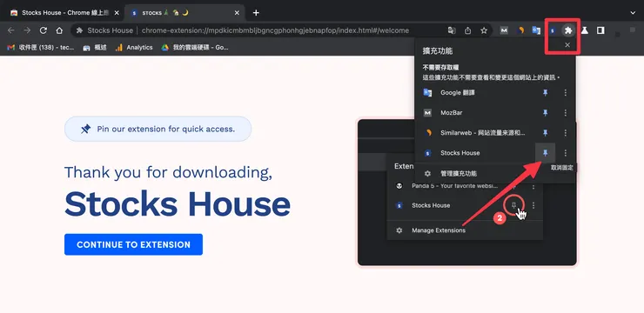The height and width of the screenshot is (313, 644).
Task: Open more options for MozBar
Action: [566, 112]
